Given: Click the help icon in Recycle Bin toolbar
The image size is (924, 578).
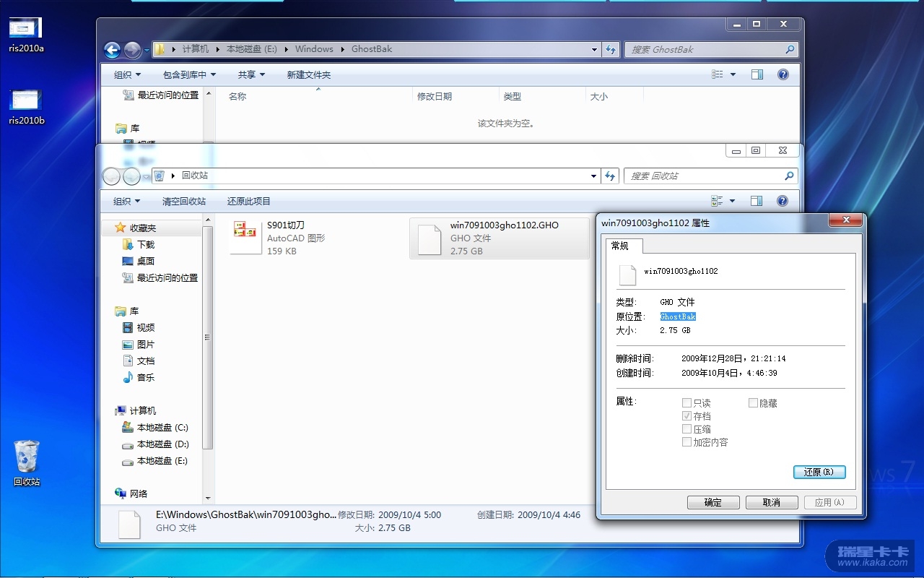Looking at the screenshot, I should click(783, 201).
